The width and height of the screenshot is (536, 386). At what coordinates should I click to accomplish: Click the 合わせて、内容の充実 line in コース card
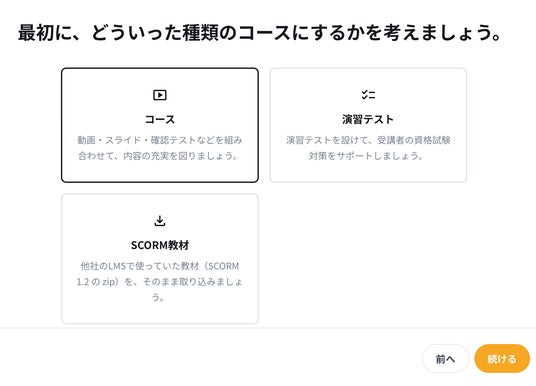[x=158, y=156]
